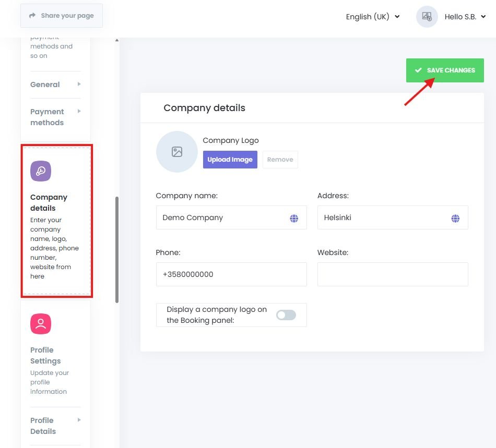Click the share arrow icon
Image resolution: width=496 pixels, height=448 pixels.
tap(32, 16)
